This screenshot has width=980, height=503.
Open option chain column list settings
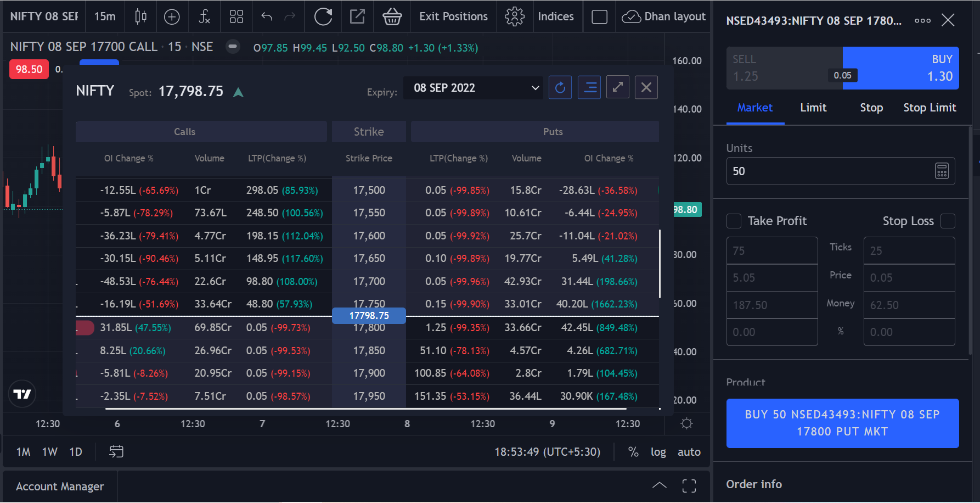(590, 87)
